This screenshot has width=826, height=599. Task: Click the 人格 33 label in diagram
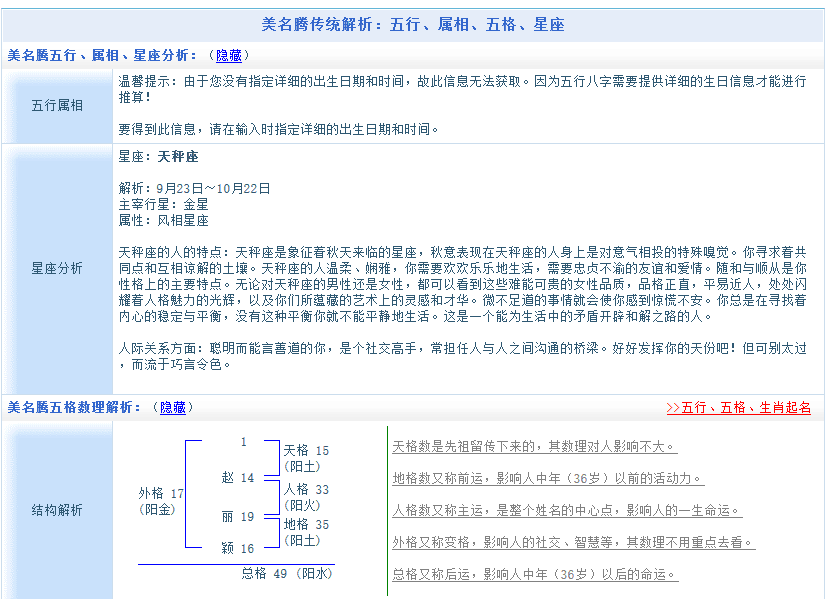click(306, 490)
